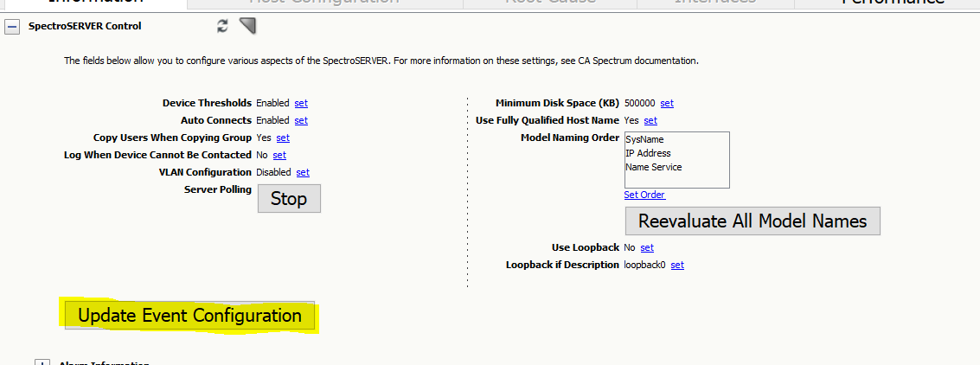Click set for Use Fully Qualified Host Name
Image resolution: width=980 pixels, height=365 pixels.
(x=650, y=120)
